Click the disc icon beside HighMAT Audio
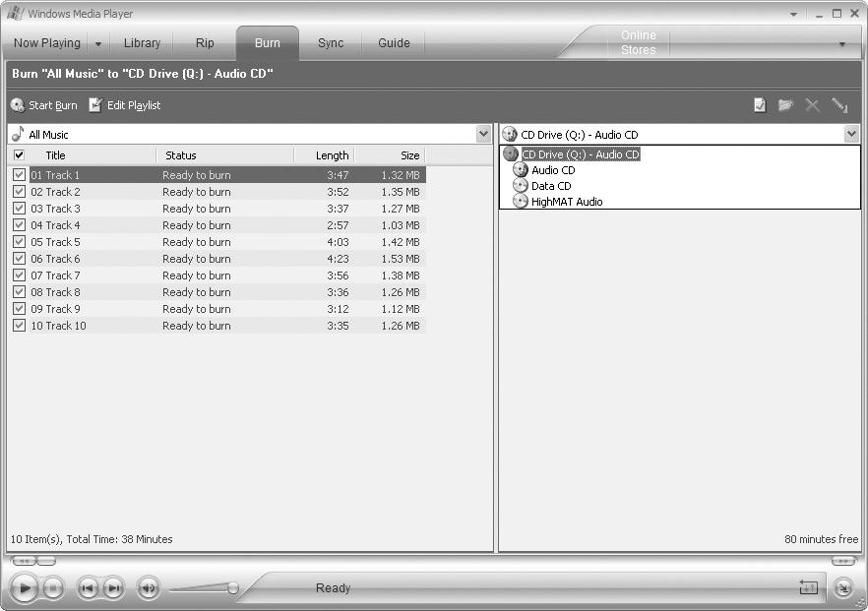This screenshot has height=611, width=868. point(521,201)
